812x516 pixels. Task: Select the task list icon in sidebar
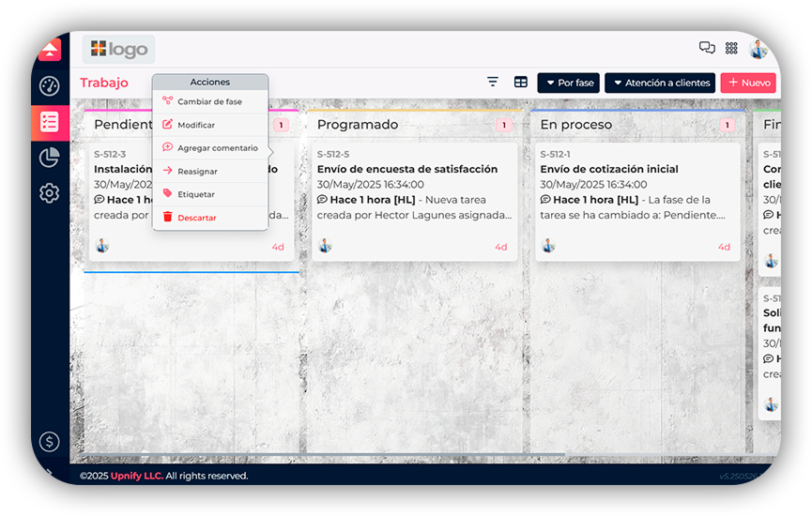(x=50, y=122)
